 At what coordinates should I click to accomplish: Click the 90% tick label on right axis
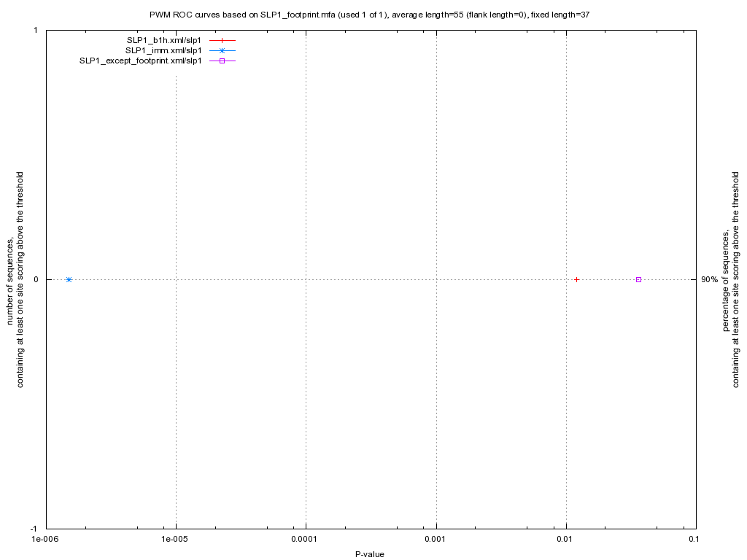(x=709, y=279)
